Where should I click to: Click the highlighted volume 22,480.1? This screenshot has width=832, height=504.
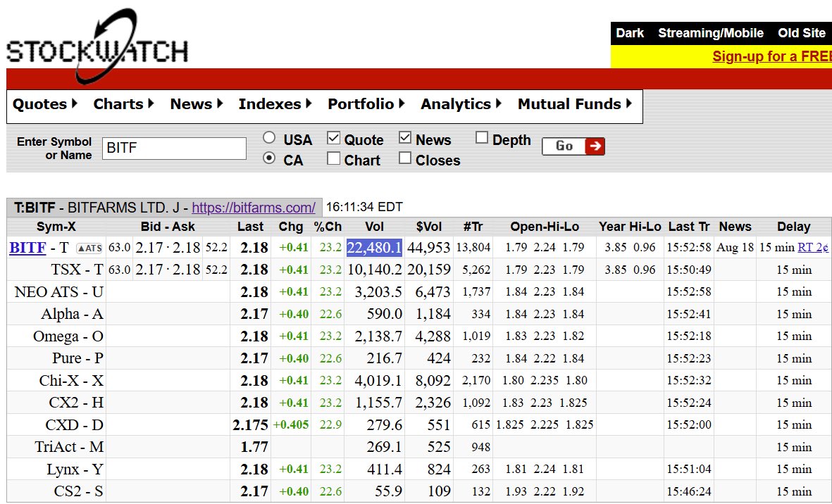(x=375, y=248)
